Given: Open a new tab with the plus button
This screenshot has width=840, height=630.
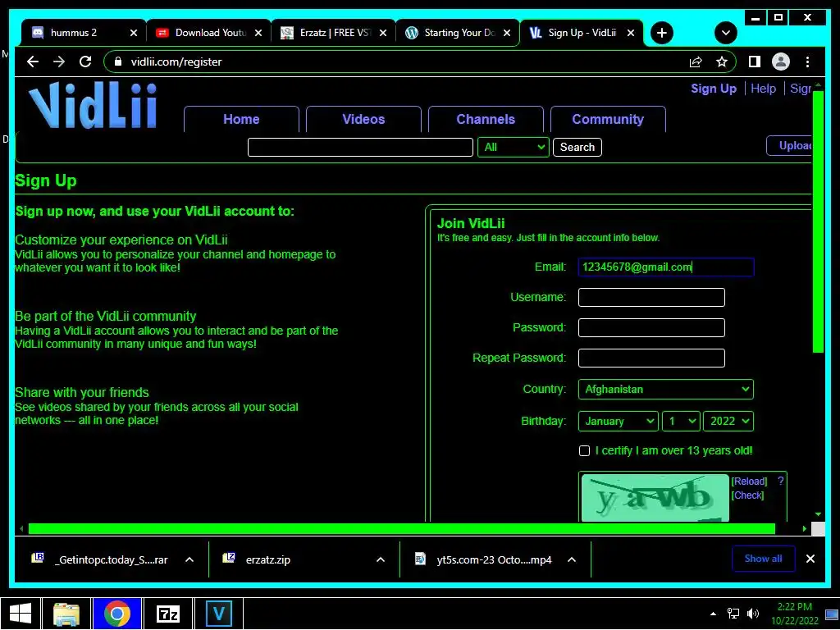Looking at the screenshot, I should pos(662,33).
